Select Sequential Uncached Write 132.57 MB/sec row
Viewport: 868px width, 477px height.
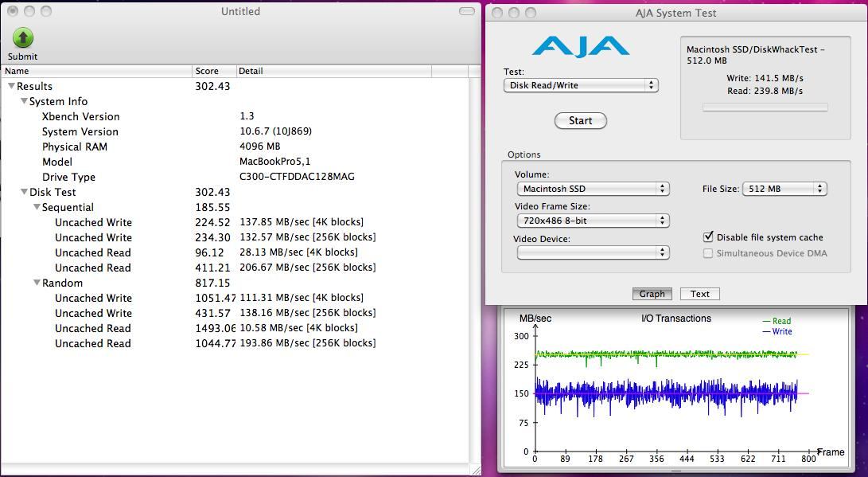pyautogui.click(x=235, y=237)
